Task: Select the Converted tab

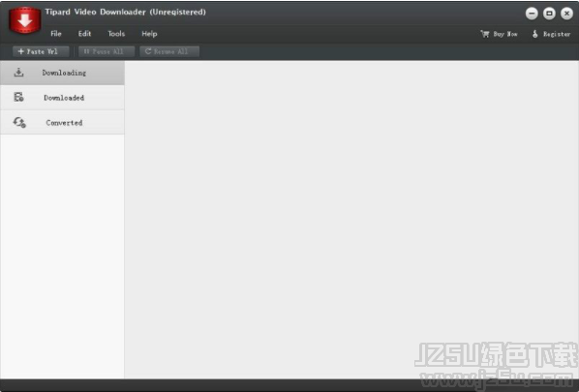Action: pos(62,122)
